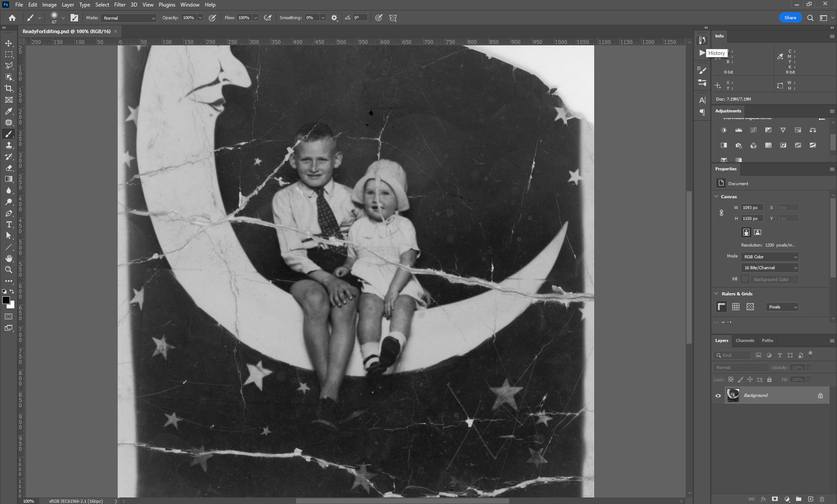Viewport: 837px width, 504px height.
Task: Enable airbrush-style build-up effects
Action: [268, 18]
